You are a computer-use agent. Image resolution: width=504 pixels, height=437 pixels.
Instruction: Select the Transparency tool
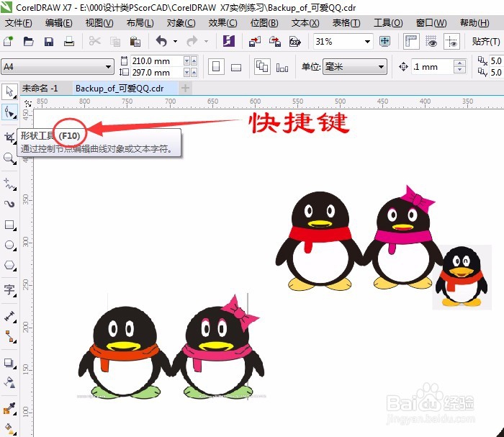pyautogui.click(x=9, y=383)
